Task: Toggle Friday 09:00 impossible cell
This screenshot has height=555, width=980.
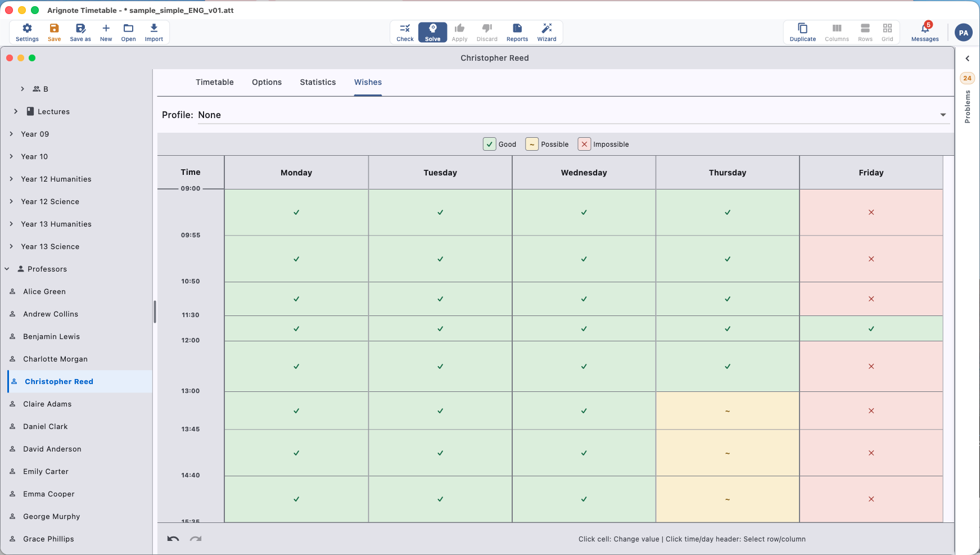Action: (871, 212)
